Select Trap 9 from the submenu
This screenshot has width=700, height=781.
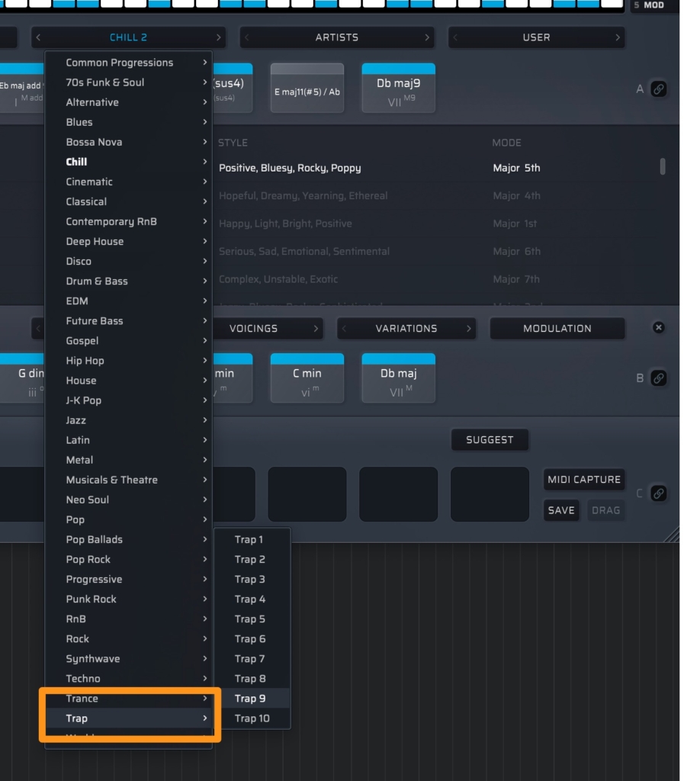(x=251, y=699)
